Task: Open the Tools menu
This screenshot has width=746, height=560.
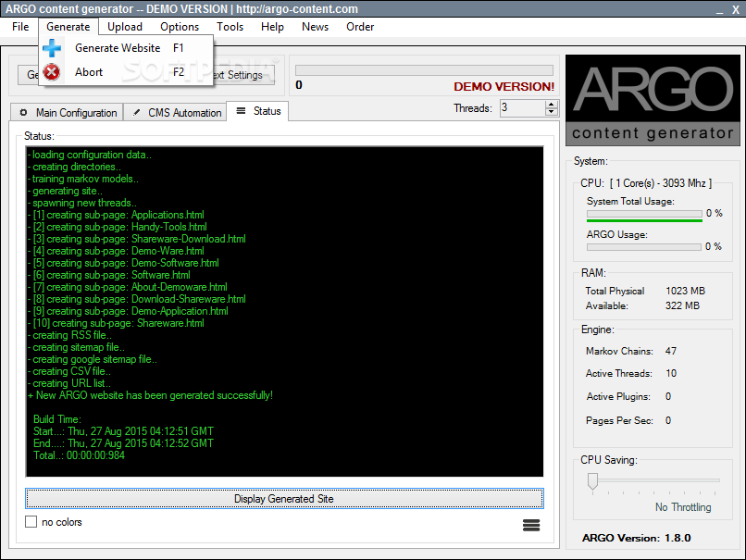Action: [x=230, y=27]
